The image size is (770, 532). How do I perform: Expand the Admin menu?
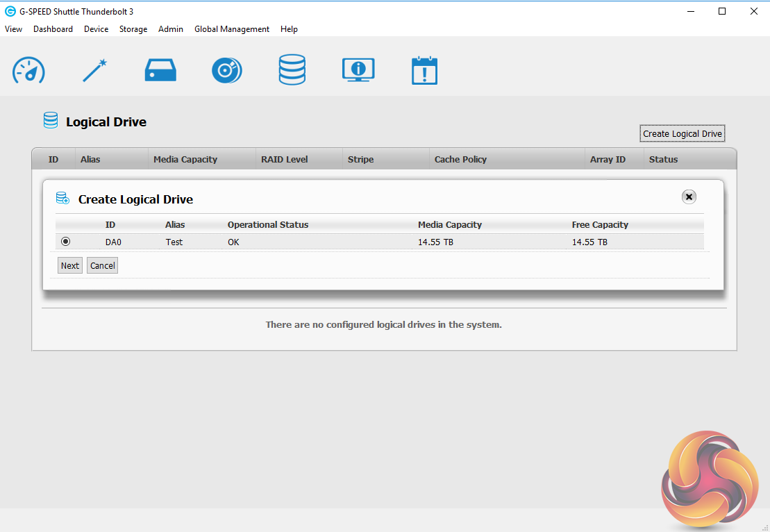(171, 29)
